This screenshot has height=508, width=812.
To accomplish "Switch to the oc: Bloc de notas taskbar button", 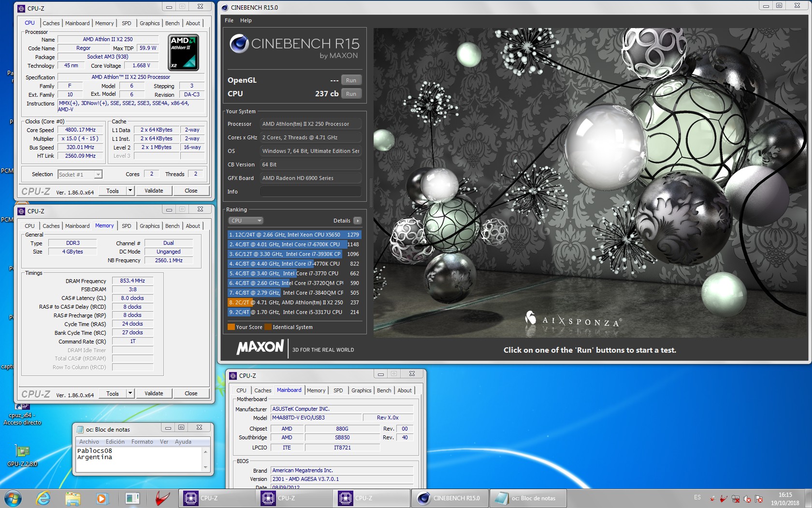I will tap(528, 498).
